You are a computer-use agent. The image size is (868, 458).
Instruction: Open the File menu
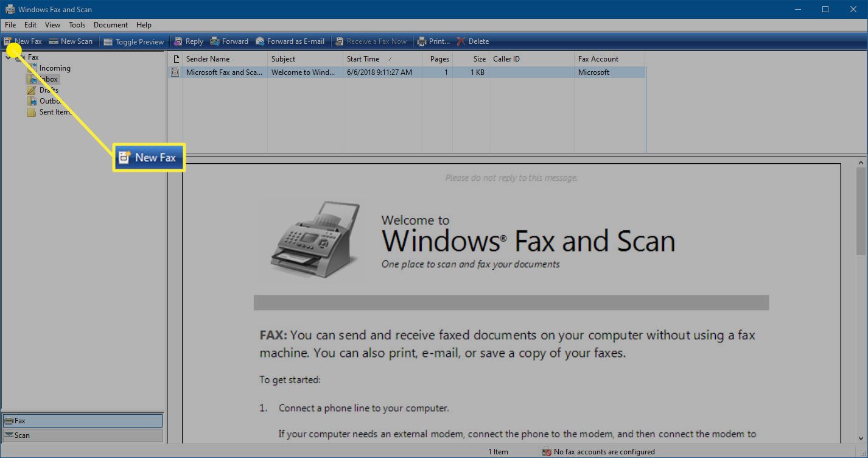(10, 25)
